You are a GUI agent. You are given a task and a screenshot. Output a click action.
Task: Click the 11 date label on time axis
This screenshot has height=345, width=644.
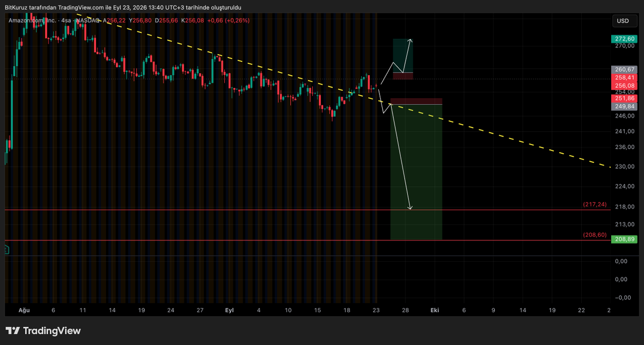tap(83, 311)
